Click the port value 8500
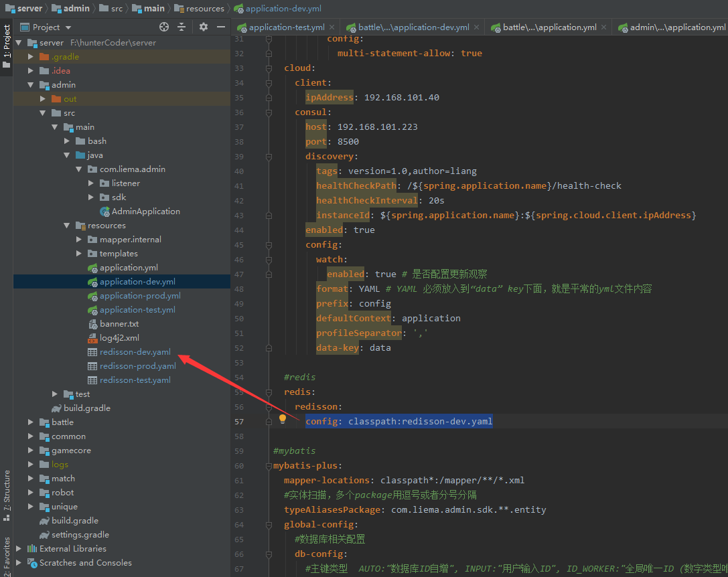728x577 pixels. [x=348, y=142]
